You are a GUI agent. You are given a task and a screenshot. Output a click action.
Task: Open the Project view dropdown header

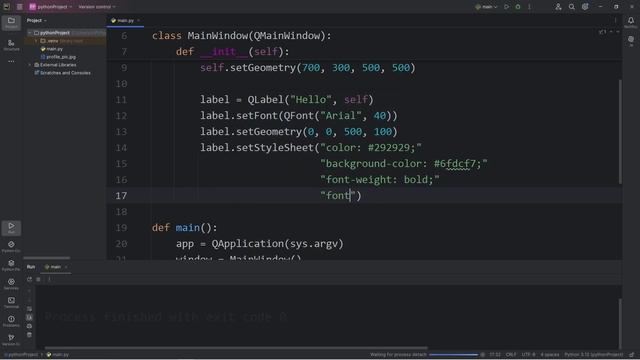[37, 20]
